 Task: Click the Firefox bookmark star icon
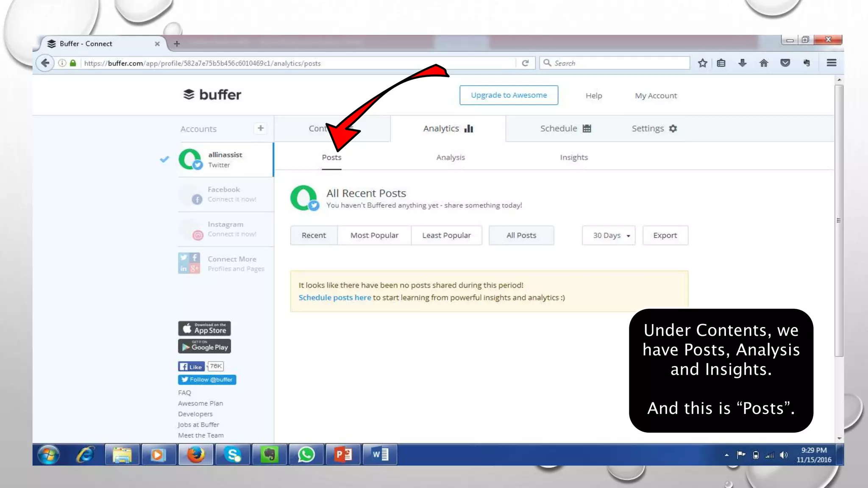(x=702, y=63)
